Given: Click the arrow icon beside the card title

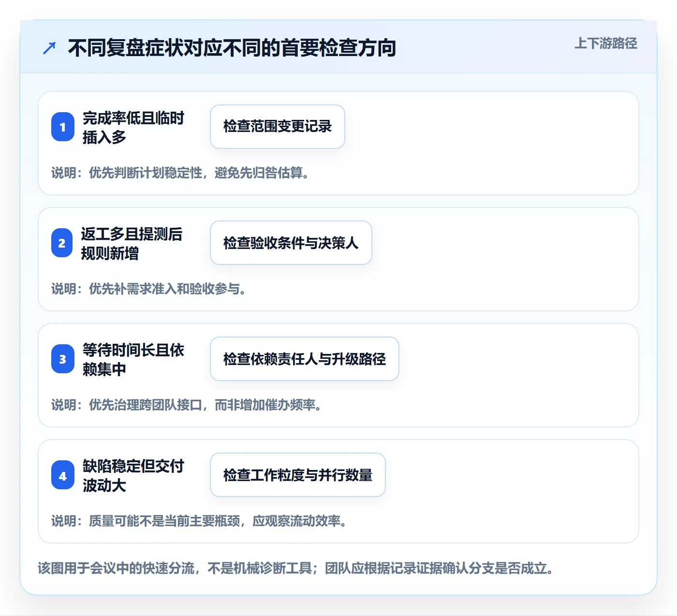Looking at the screenshot, I should click(49, 48).
